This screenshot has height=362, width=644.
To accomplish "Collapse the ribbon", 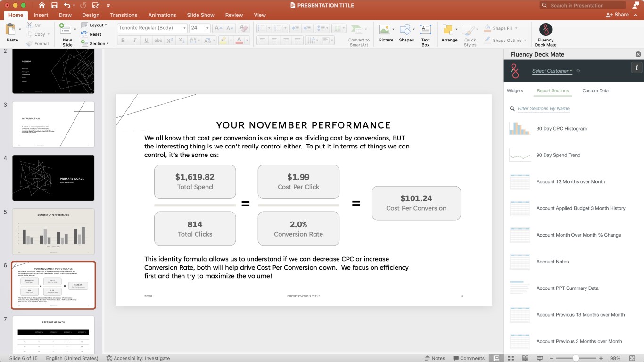I will (x=636, y=15).
